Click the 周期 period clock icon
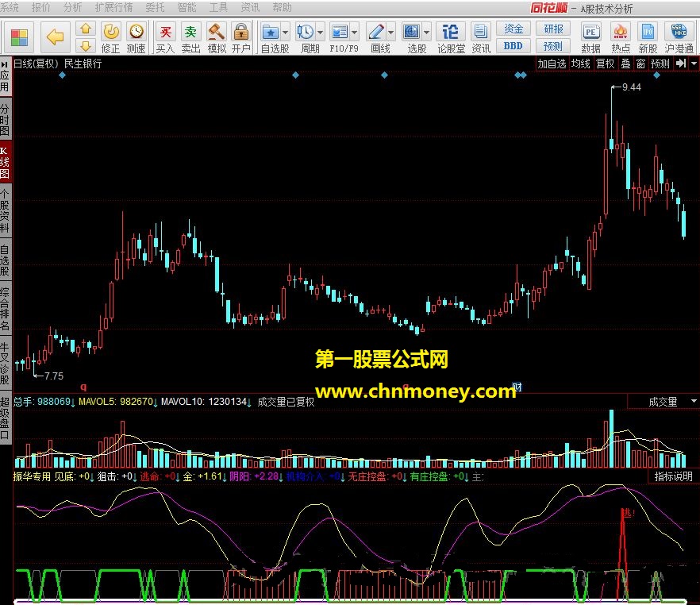This screenshot has width=700, height=605. click(306, 32)
